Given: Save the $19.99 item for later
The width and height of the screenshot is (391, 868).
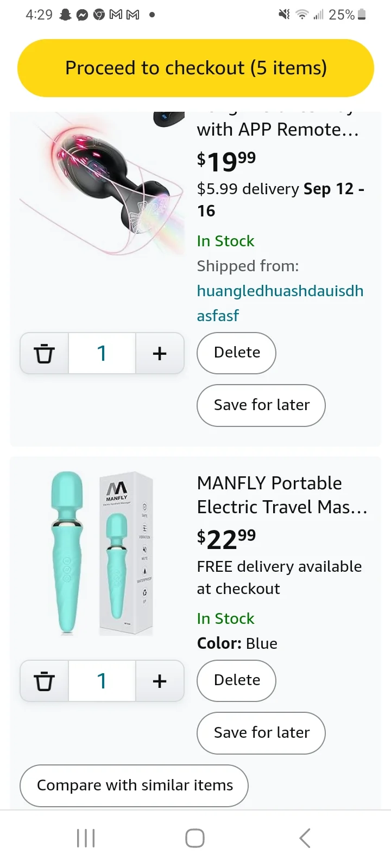Looking at the screenshot, I should pos(261,405).
